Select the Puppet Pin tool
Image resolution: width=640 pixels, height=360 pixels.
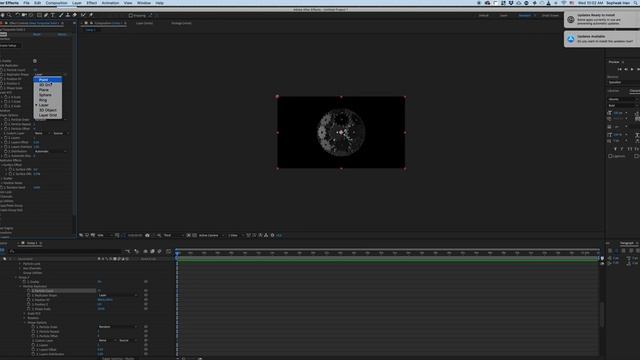[x=91, y=15]
